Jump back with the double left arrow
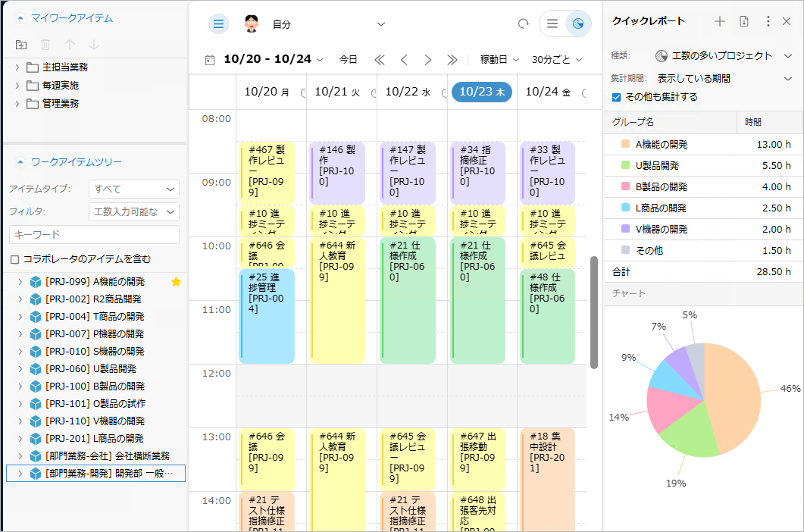The image size is (804, 532). tap(380, 60)
